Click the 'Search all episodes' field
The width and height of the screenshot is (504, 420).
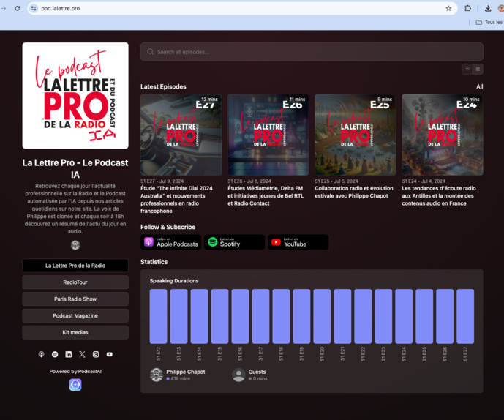(x=312, y=52)
